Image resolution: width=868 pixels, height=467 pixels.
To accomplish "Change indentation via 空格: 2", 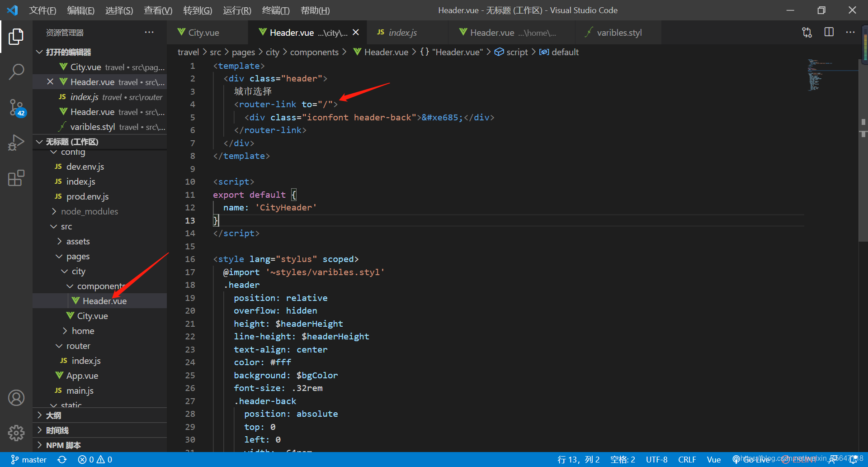I will click(623, 460).
